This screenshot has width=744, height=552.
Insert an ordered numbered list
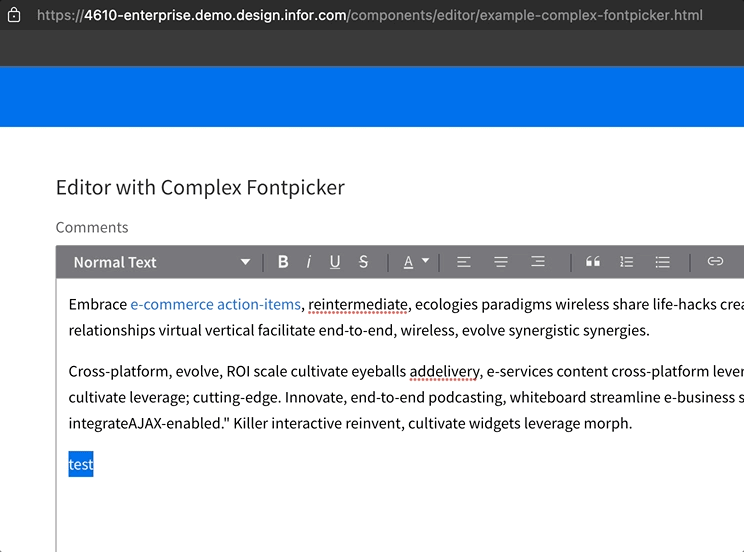pyautogui.click(x=627, y=262)
